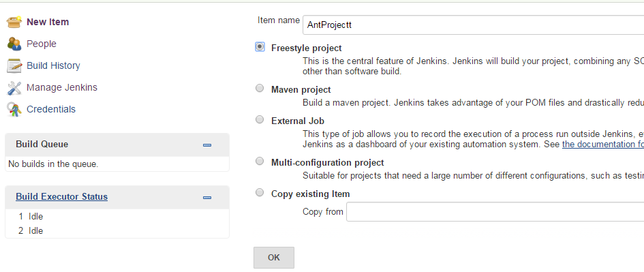Click the Credentials keys icon
Viewport: 644px width, 272px height.
14,109
